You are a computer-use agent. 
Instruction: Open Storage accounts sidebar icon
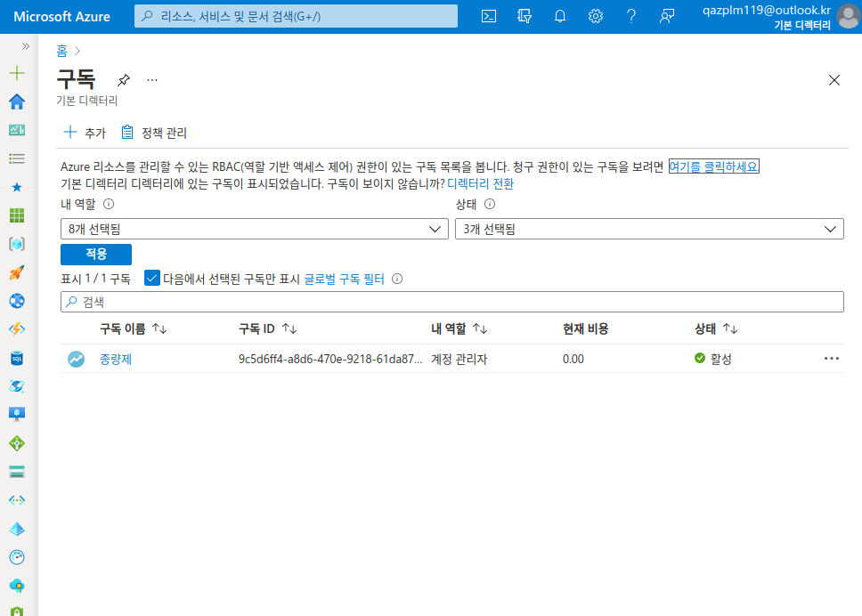(17, 472)
